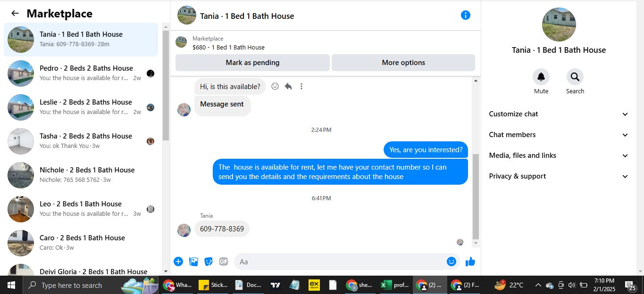Expand Privacy & support section

click(559, 176)
